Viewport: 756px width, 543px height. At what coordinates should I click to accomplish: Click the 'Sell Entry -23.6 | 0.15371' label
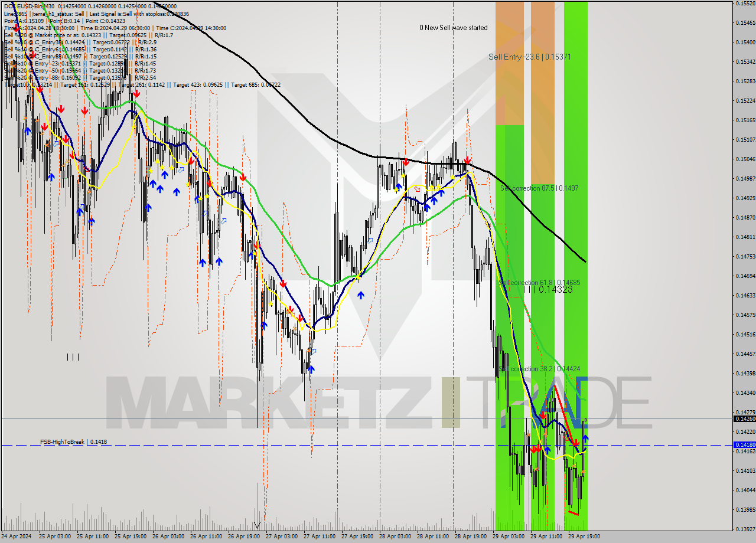click(529, 57)
